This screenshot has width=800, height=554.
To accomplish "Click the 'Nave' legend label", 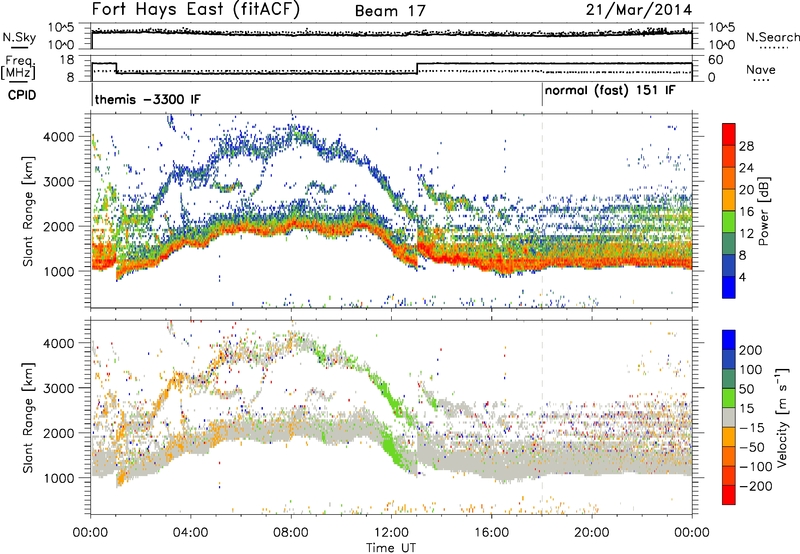I will (761, 69).
